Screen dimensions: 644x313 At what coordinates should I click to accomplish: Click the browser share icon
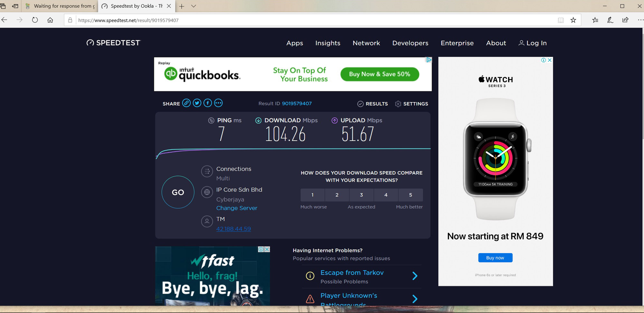click(x=625, y=20)
